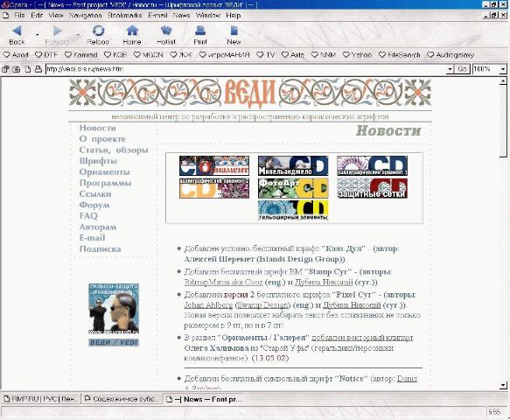The image size is (510, 420).
Task: Open the Navigation menu
Action: 86,15
